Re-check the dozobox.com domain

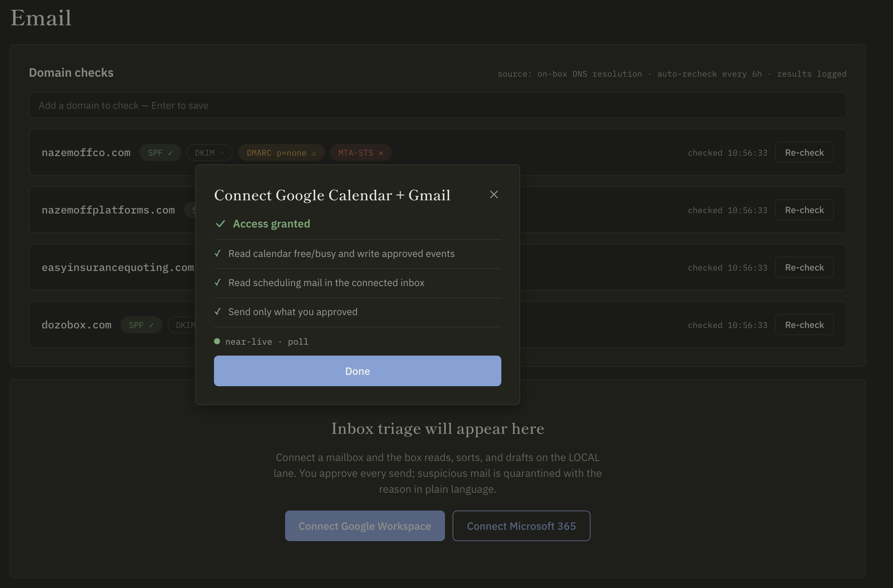click(x=804, y=325)
